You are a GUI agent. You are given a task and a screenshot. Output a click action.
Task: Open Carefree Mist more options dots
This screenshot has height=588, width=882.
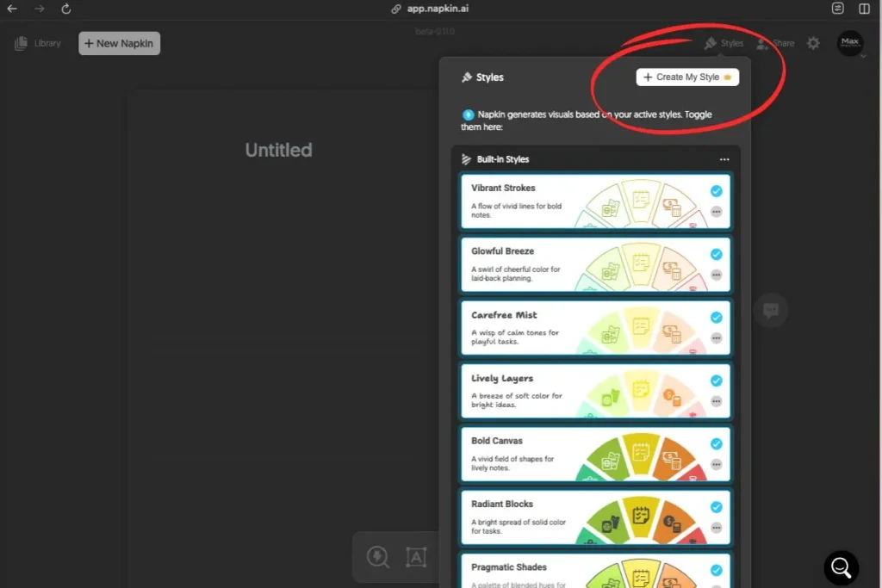tap(716, 337)
